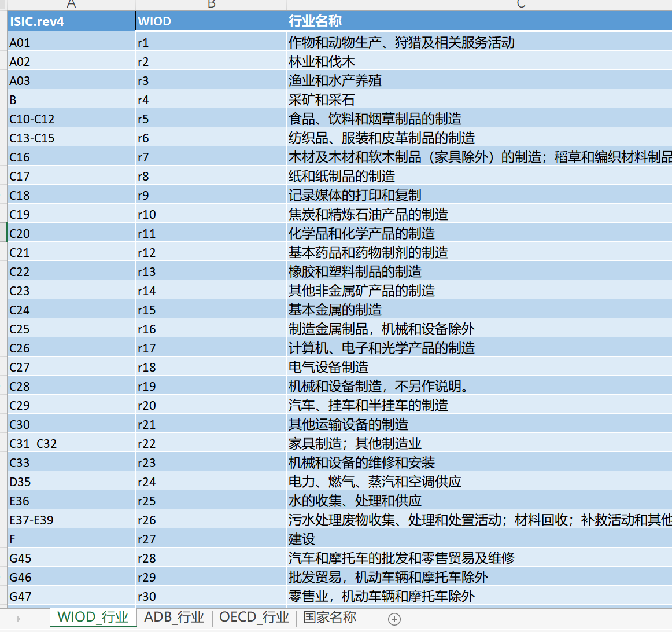The width and height of the screenshot is (672, 632).
Task: Click the 行业名称 header cell
Action: tap(479, 21)
